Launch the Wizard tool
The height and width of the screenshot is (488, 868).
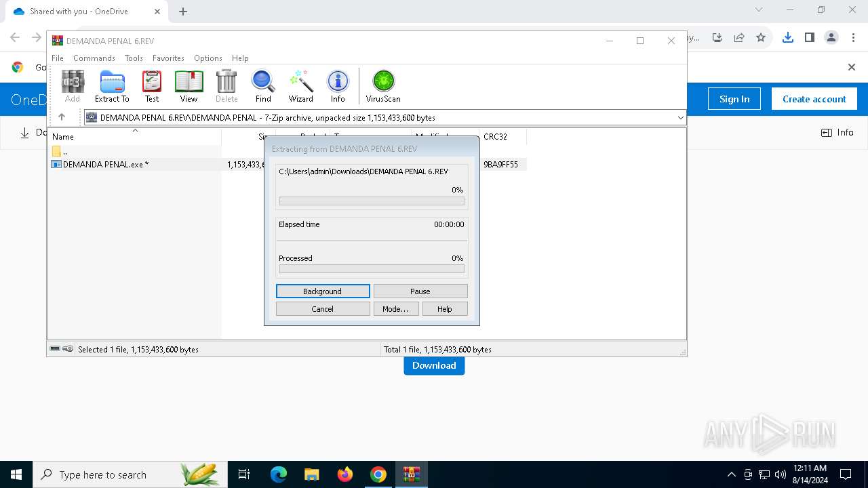301,86
